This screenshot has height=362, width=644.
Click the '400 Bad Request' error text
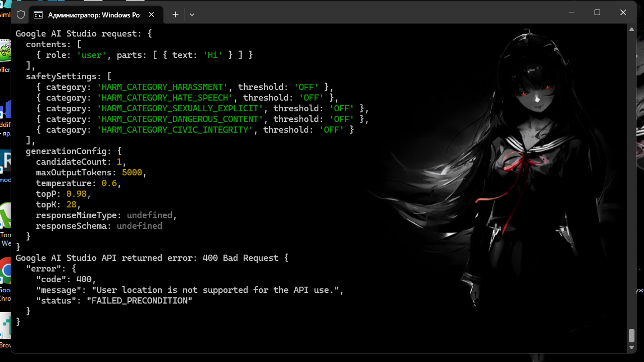240,259
